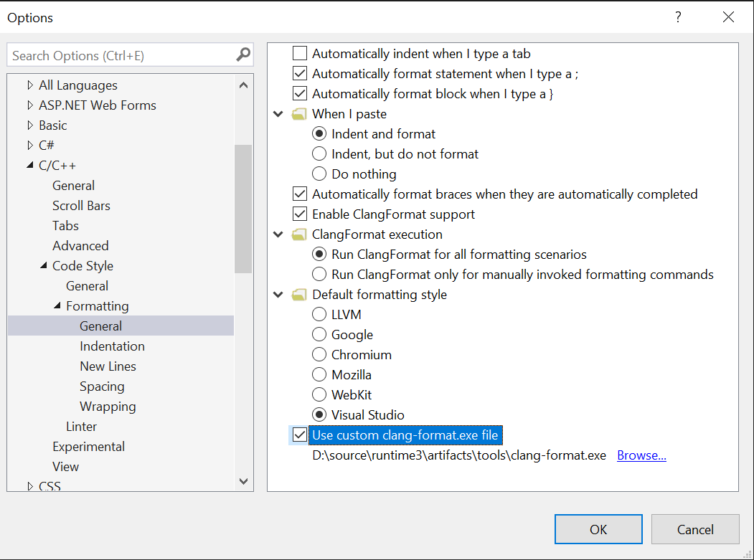
Task: Select Mozilla formatting style
Action: [319, 375]
